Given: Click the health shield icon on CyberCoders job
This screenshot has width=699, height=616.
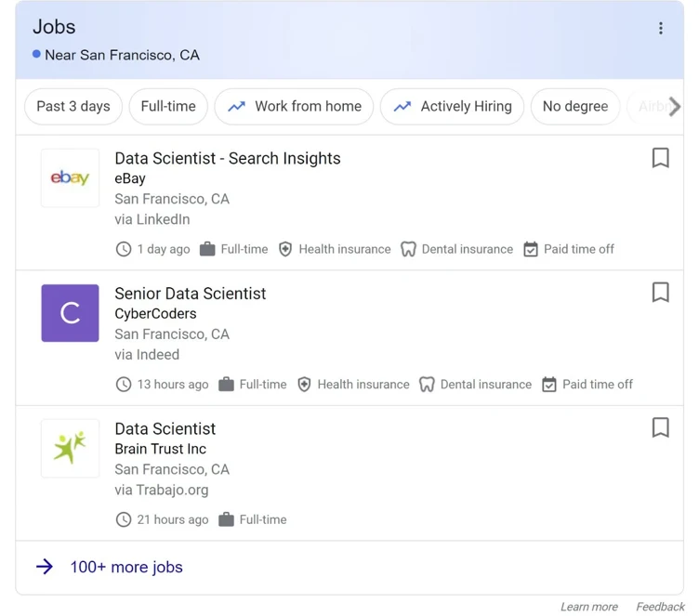Looking at the screenshot, I should (304, 385).
